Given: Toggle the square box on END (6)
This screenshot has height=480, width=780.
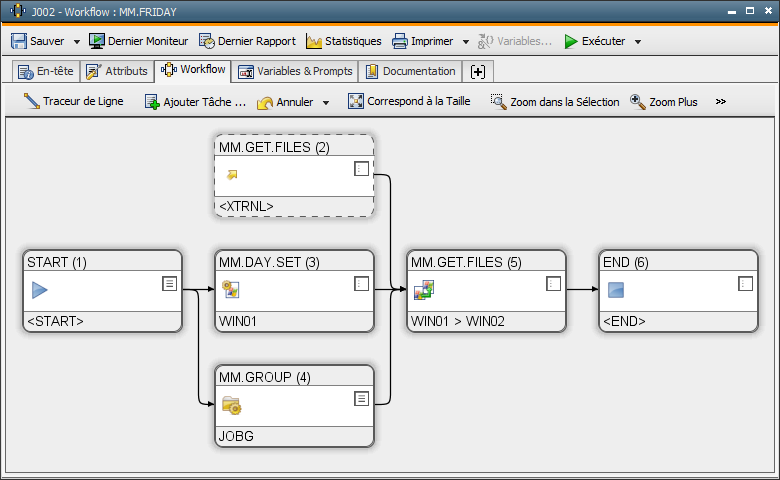Looking at the screenshot, I should click(745, 284).
